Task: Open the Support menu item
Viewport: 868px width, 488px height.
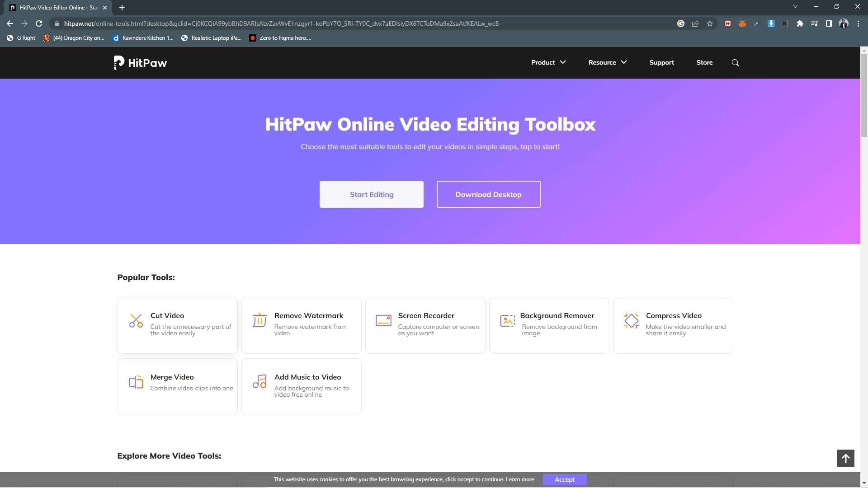Action: click(x=661, y=62)
